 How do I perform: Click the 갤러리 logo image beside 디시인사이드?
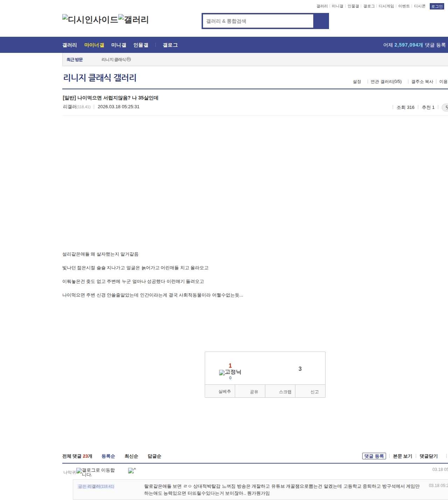coord(134,20)
